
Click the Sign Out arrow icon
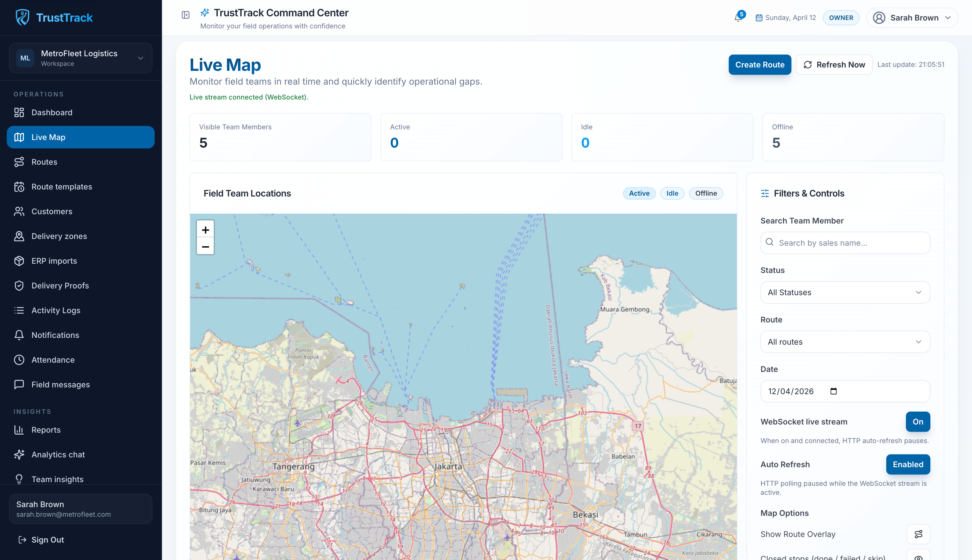point(22,539)
